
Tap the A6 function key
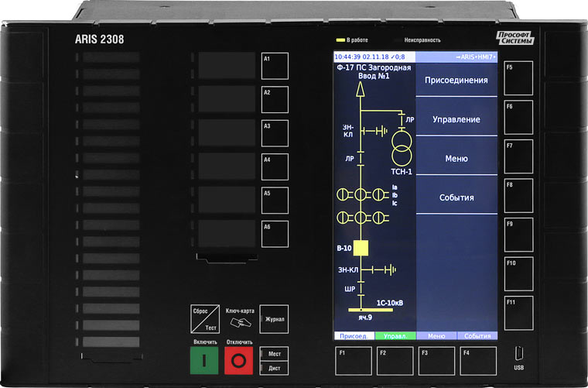click(x=275, y=234)
